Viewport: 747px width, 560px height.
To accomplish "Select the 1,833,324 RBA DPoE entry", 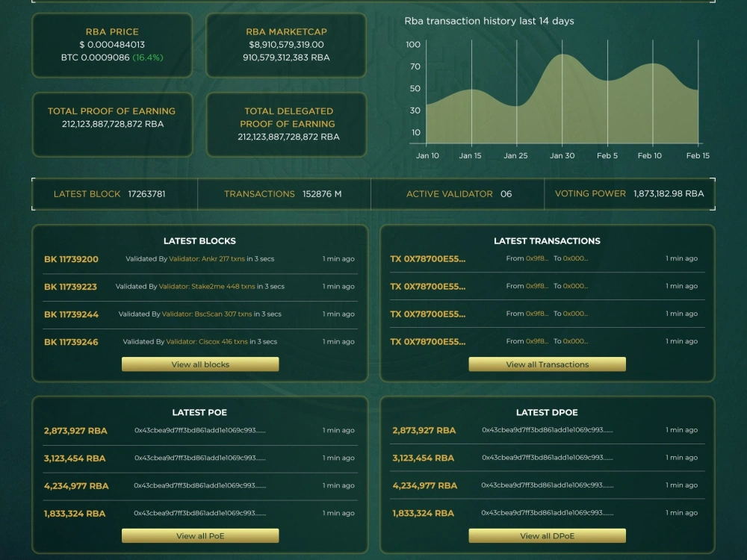I will pos(424,513).
